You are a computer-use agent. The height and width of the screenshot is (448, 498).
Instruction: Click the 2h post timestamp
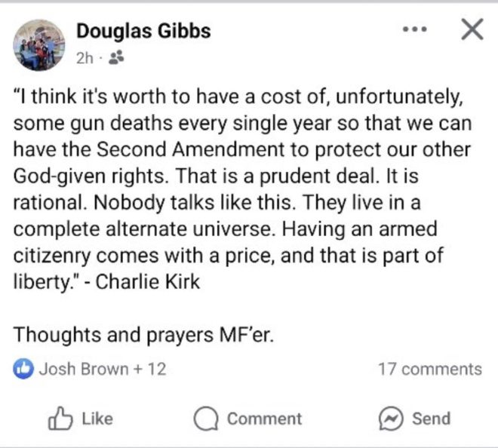tap(85, 58)
